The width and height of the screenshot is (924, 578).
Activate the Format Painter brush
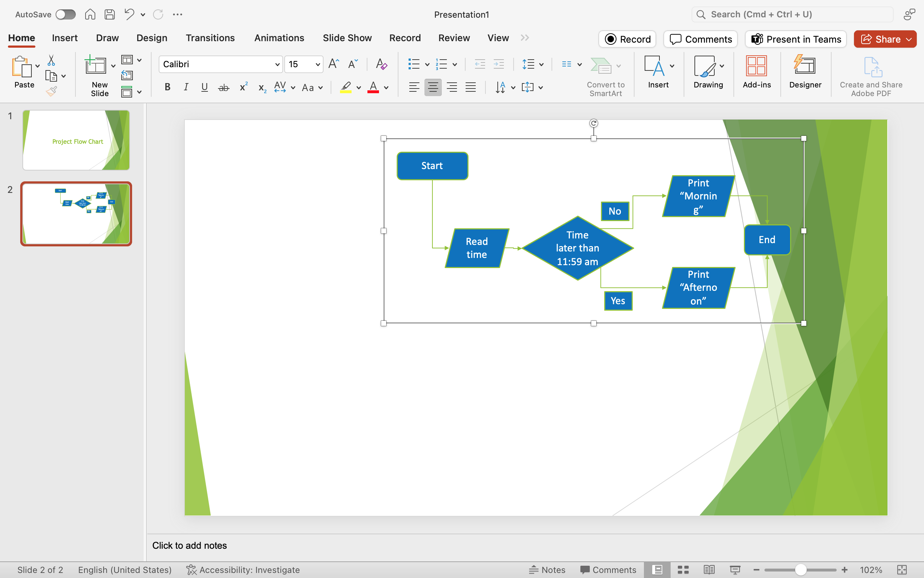[x=51, y=91]
